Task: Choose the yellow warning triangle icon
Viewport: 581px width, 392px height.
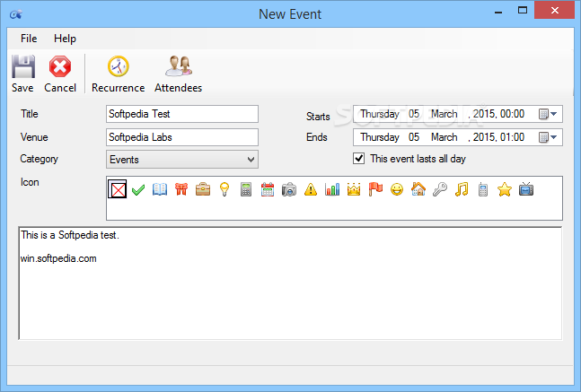Action: click(311, 189)
